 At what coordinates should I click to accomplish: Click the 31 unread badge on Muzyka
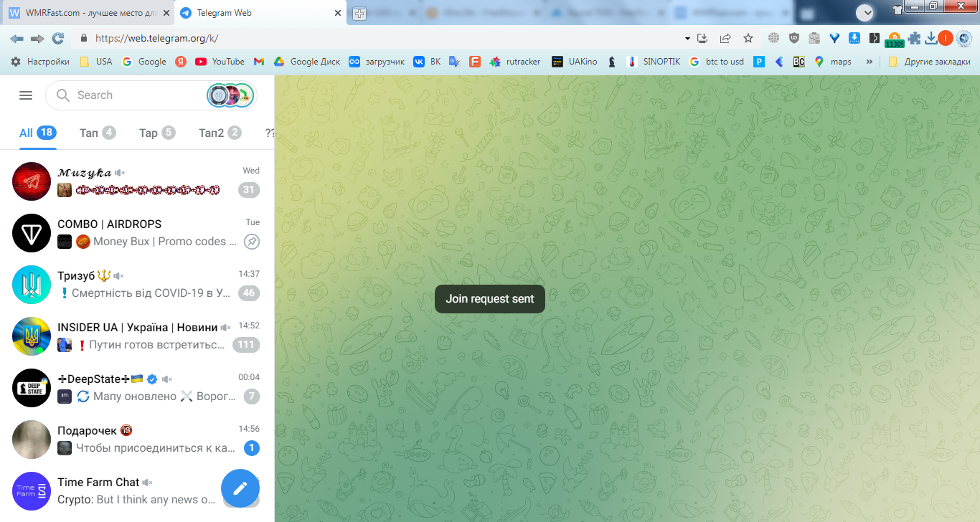[249, 190]
